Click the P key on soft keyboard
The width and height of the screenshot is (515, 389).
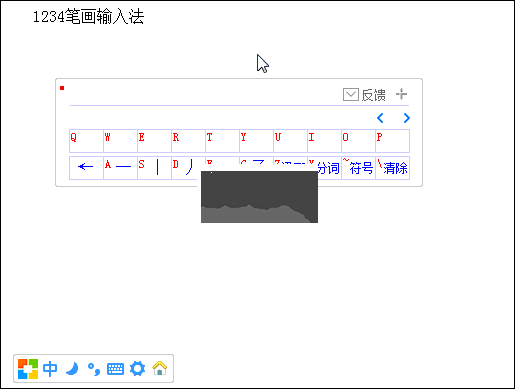click(x=393, y=141)
